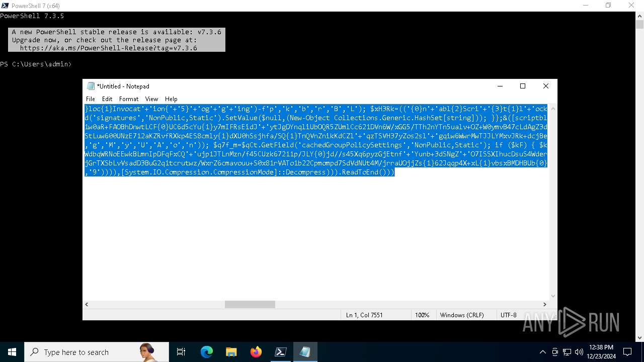Minimize the Notepad window

point(500,86)
